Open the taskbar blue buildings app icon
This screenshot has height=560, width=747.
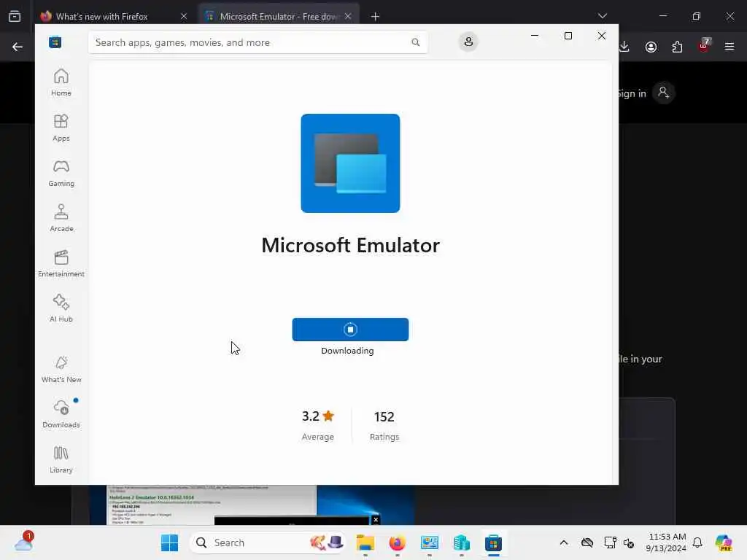(x=461, y=542)
